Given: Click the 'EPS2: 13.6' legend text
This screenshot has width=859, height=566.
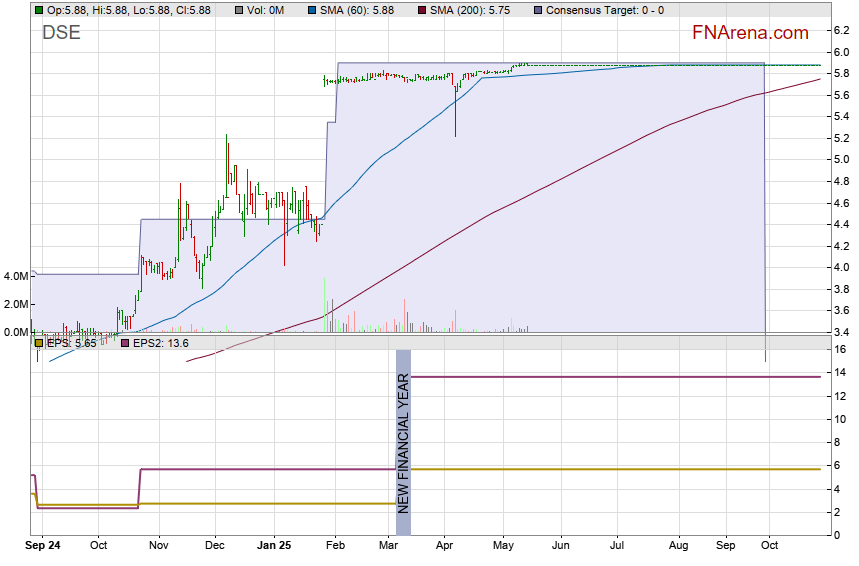Looking at the screenshot, I should point(161,343).
